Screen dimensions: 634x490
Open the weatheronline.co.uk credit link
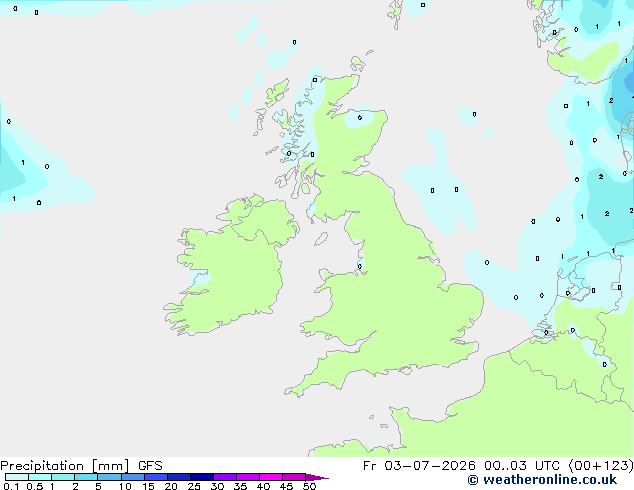pos(542,480)
